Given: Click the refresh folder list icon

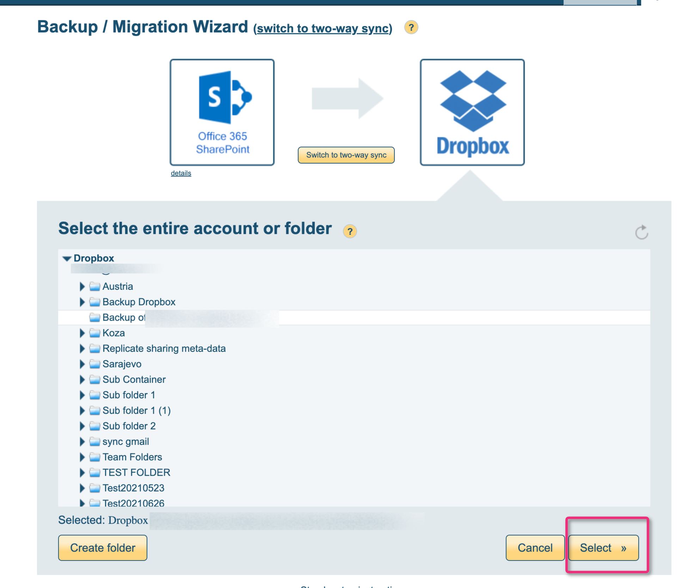Looking at the screenshot, I should click(x=641, y=232).
